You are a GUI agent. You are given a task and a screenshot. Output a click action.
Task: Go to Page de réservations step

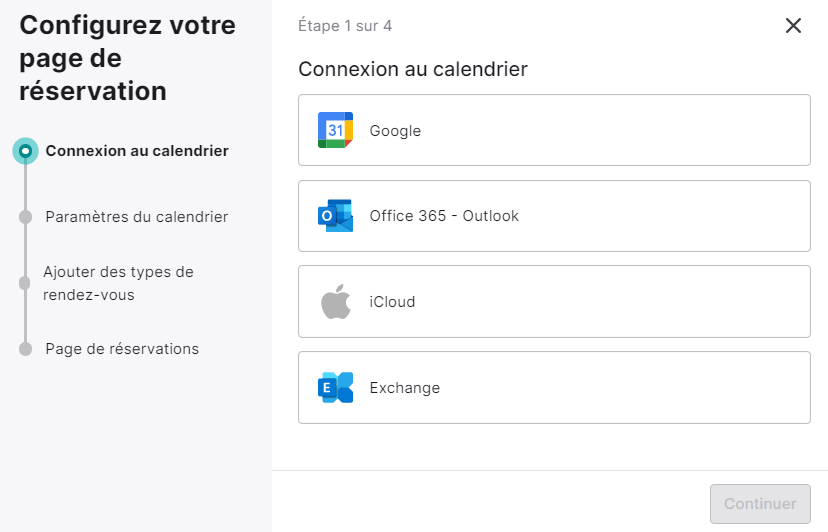(122, 349)
